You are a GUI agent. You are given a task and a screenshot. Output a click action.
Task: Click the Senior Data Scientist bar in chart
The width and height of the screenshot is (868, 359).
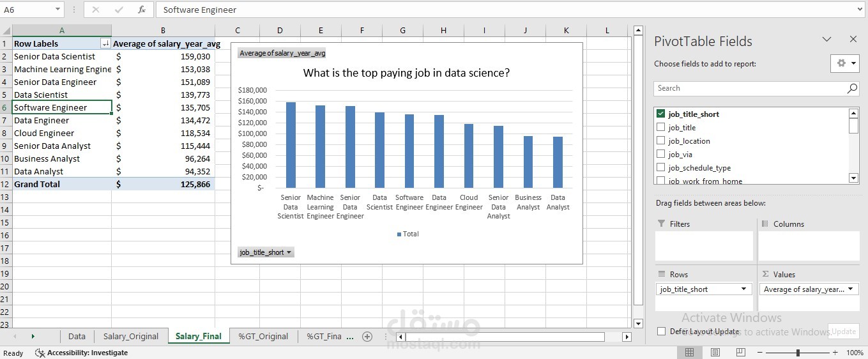pyautogui.click(x=291, y=145)
